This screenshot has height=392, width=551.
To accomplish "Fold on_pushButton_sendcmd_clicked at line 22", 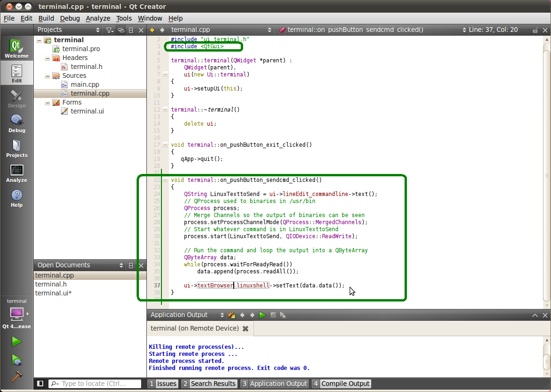I will (x=165, y=180).
